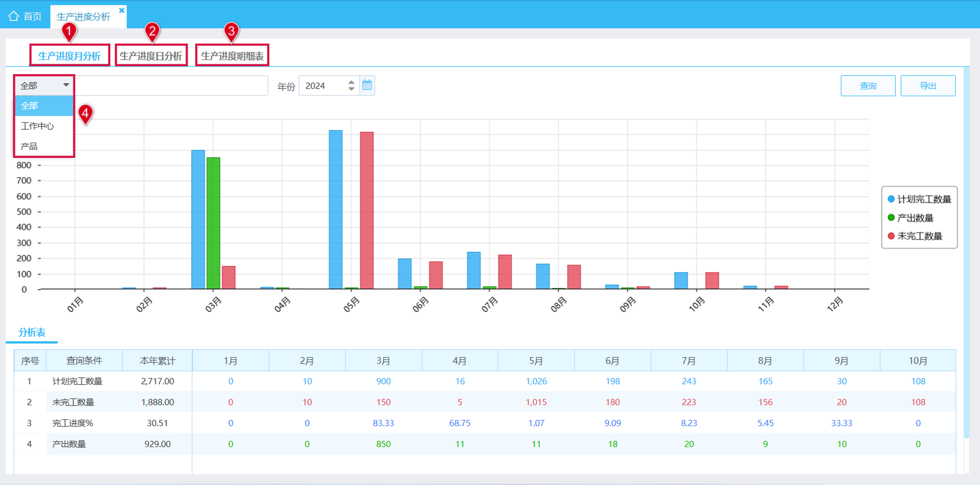Viewport: 980px width, 485px height.
Task: Select 全部 option in dropdown list
Action: tap(44, 105)
